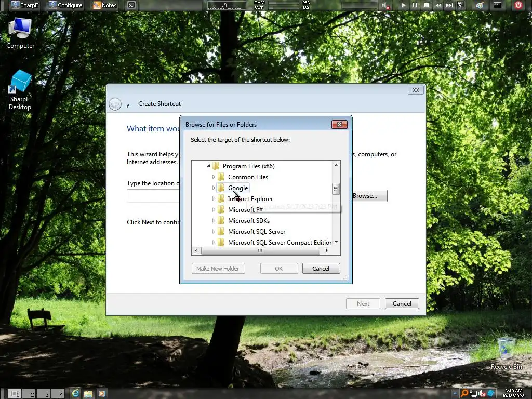Expand the Microsoft SDKs folder node
Viewport: 532px width, 399px height.
[214, 220]
